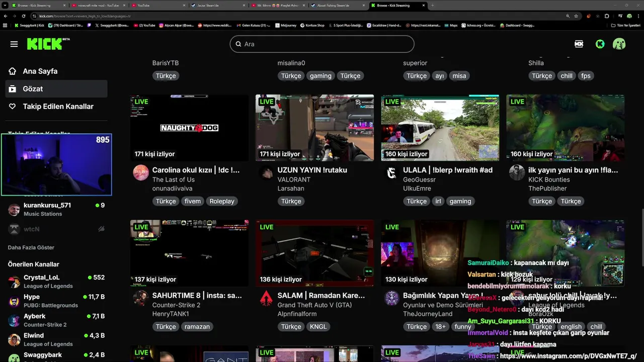Open Larsahan streamer avatar
The height and width of the screenshot is (362, 644).
pyautogui.click(x=266, y=172)
